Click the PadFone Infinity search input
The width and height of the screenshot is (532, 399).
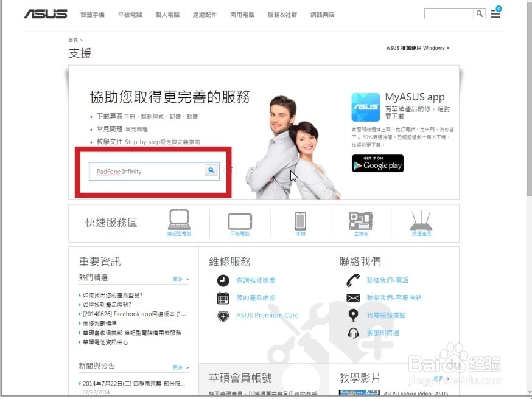coord(147,171)
